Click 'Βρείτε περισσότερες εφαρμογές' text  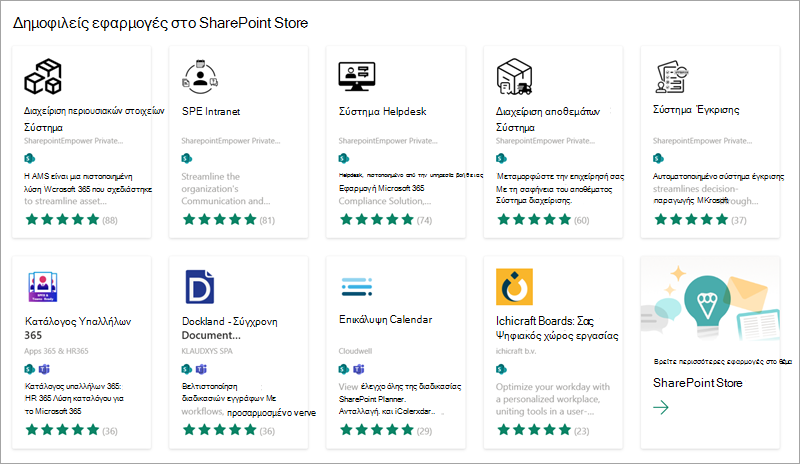pos(722,361)
